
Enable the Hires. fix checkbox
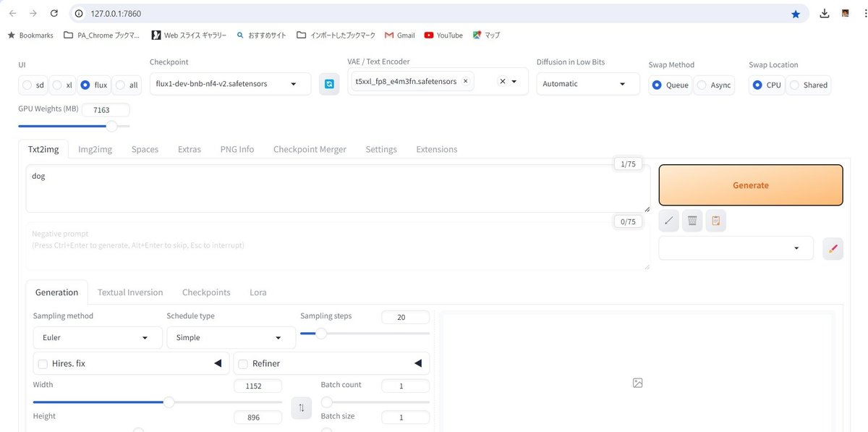point(41,363)
